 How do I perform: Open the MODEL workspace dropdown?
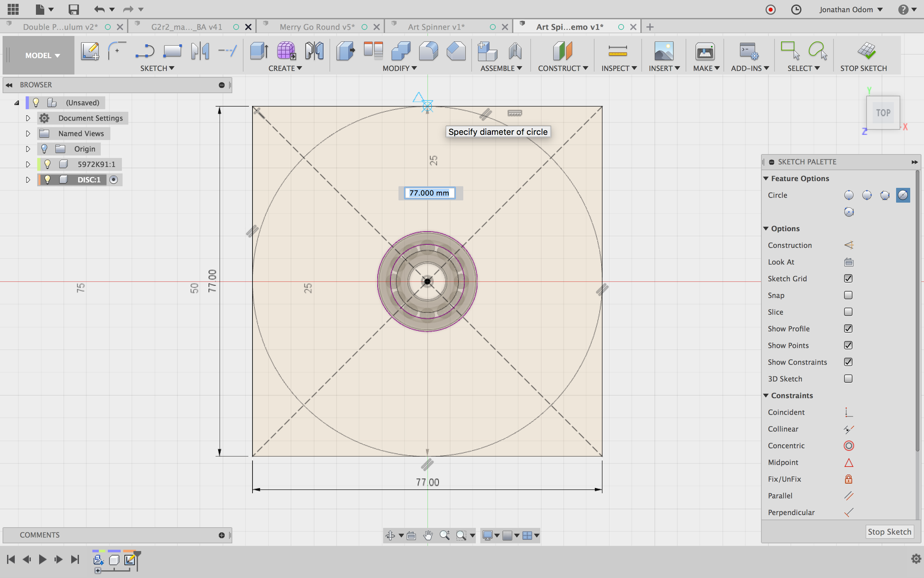coord(42,55)
